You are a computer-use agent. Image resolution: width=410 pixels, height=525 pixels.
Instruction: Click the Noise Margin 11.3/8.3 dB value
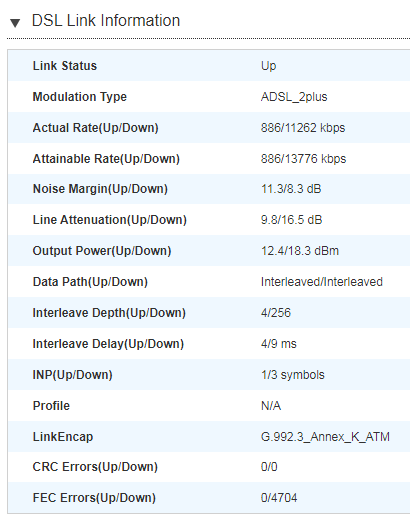[291, 189]
